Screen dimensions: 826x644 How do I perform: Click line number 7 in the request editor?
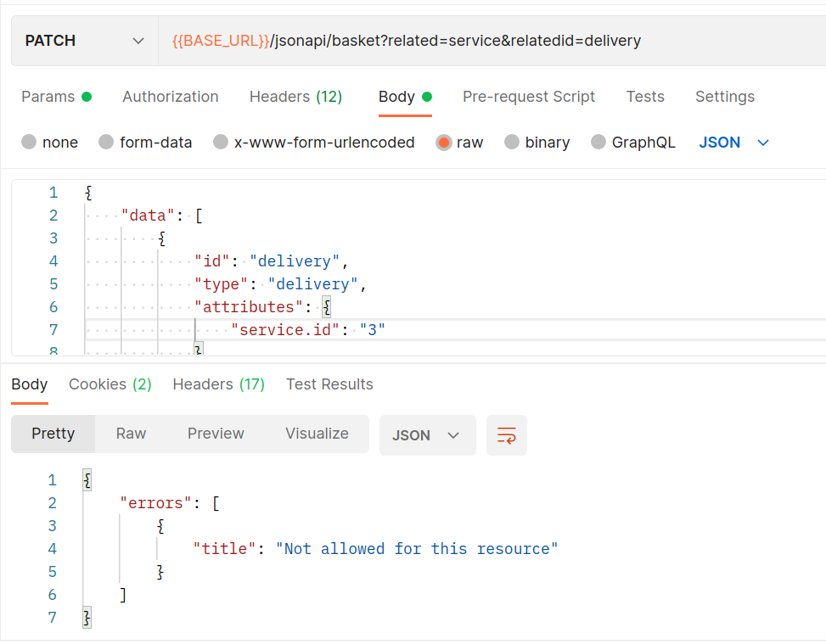[53, 329]
